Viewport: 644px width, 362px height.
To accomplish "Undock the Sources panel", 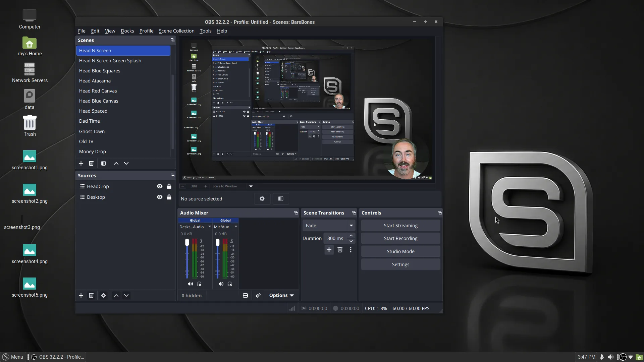I will tap(172, 176).
